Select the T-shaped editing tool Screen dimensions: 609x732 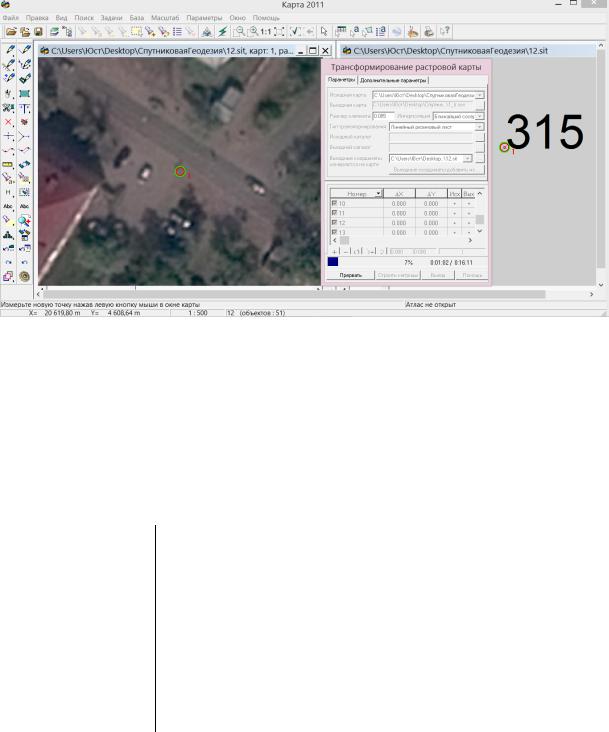click(24, 108)
